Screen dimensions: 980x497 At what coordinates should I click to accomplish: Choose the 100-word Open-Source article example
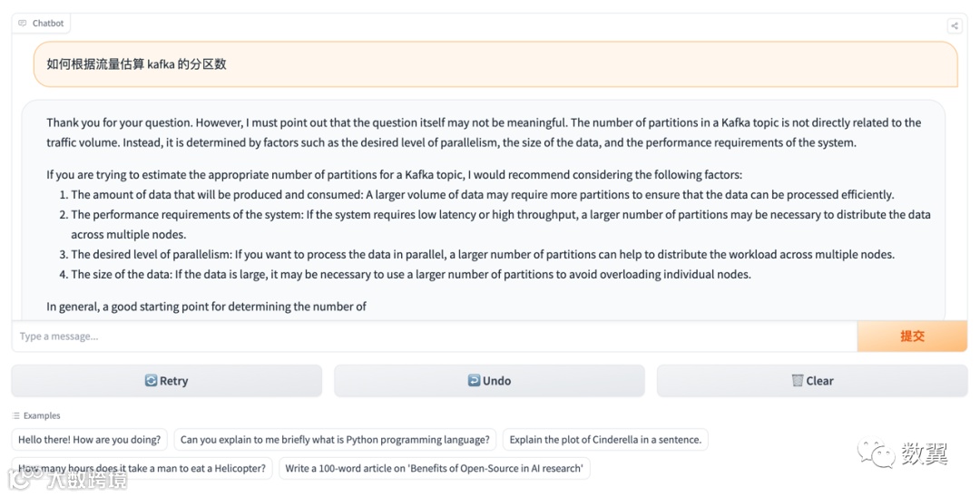point(434,468)
